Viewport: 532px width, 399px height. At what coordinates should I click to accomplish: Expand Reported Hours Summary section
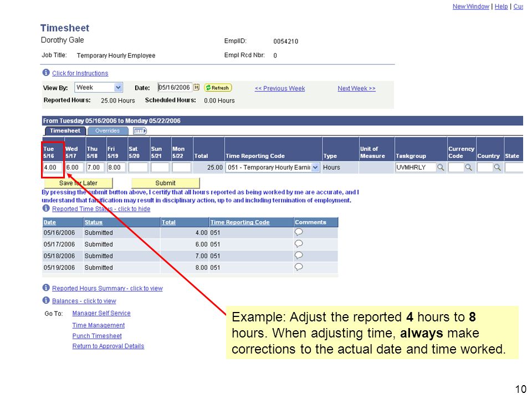(107, 288)
